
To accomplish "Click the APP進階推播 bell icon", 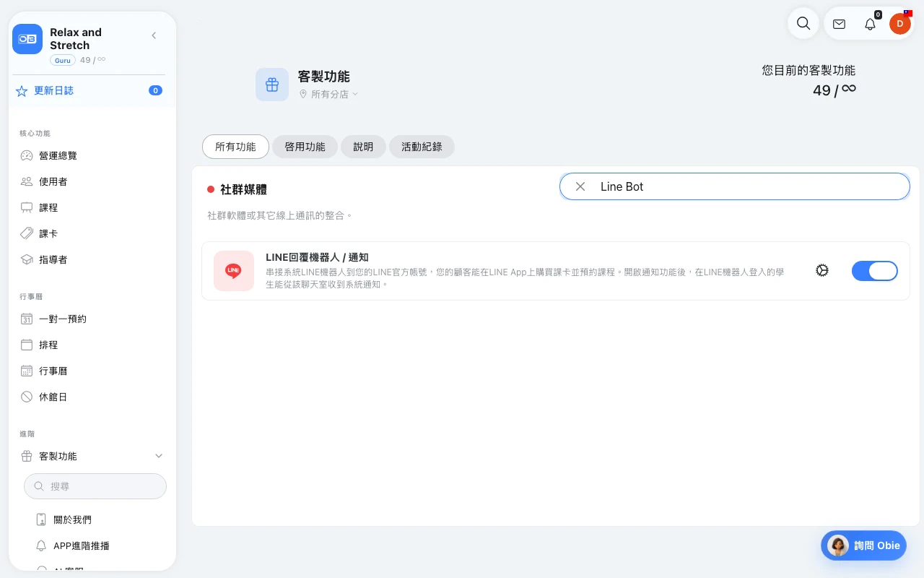I will [41, 545].
